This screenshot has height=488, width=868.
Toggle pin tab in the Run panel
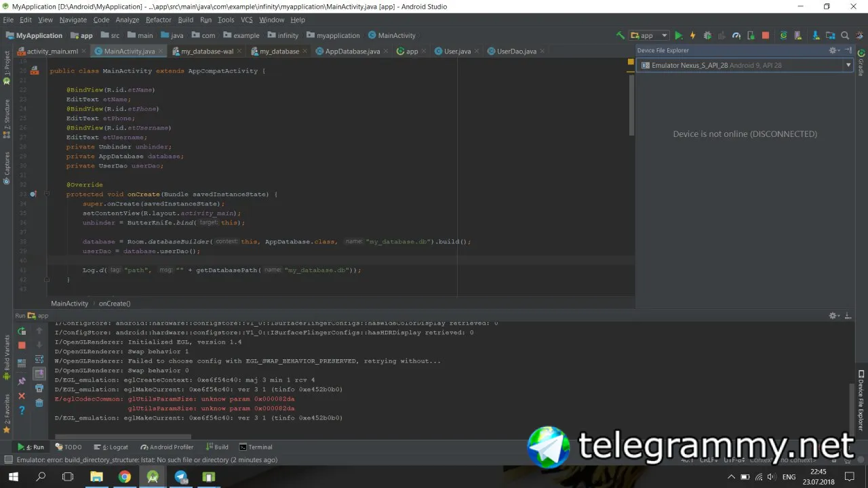point(22,382)
